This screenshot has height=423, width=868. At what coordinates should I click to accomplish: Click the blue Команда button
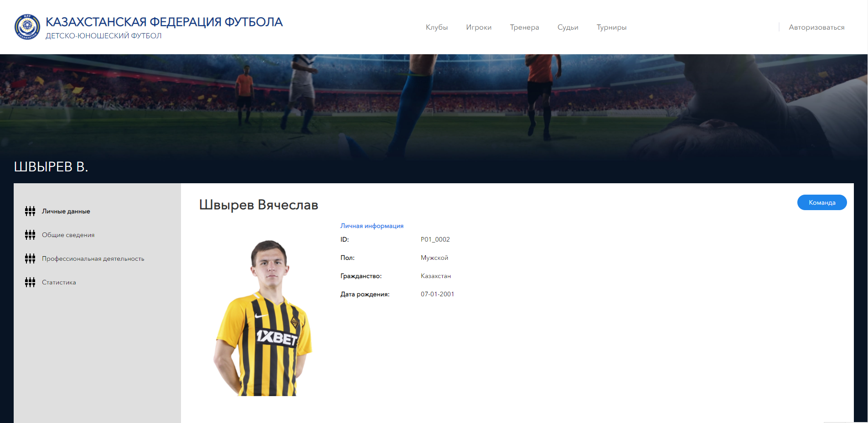click(x=822, y=202)
